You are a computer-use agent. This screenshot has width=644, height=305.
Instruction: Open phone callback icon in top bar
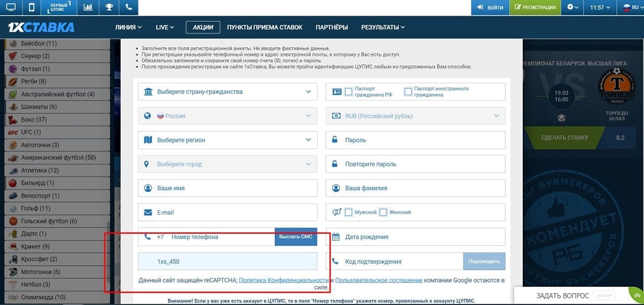[128, 8]
